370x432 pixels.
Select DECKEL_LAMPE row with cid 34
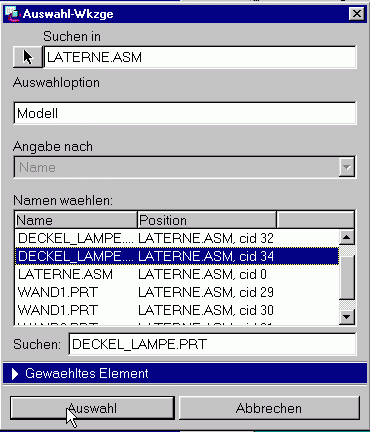[x=177, y=256]
